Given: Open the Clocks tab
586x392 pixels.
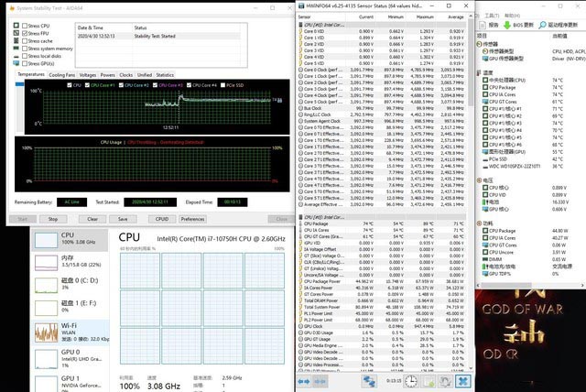Looking at the screenshot, I should click(126, 75).
